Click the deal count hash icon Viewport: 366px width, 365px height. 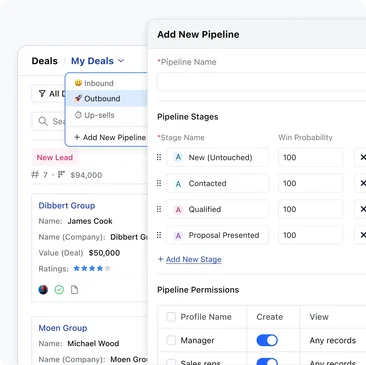(35, 174)
